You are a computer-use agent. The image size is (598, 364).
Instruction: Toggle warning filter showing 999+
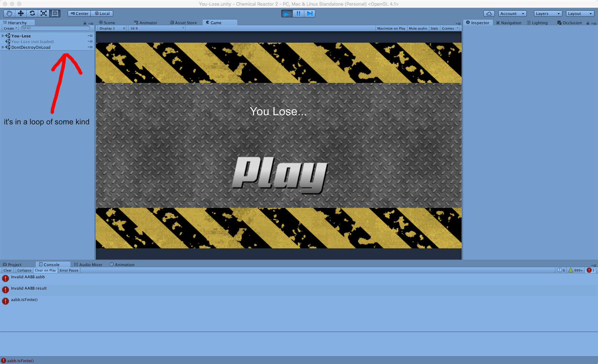coord(576,270)
